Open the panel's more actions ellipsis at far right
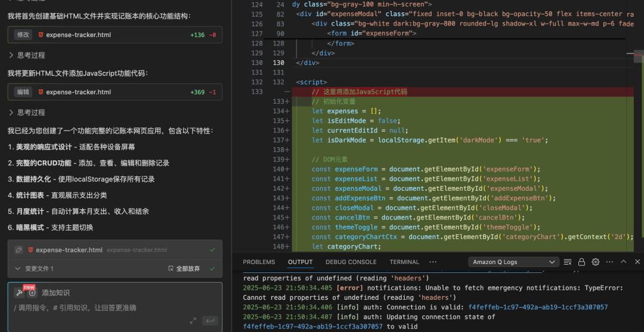This screenshot has width=644, height=332. pyautogui.click(x=609, y=262)
